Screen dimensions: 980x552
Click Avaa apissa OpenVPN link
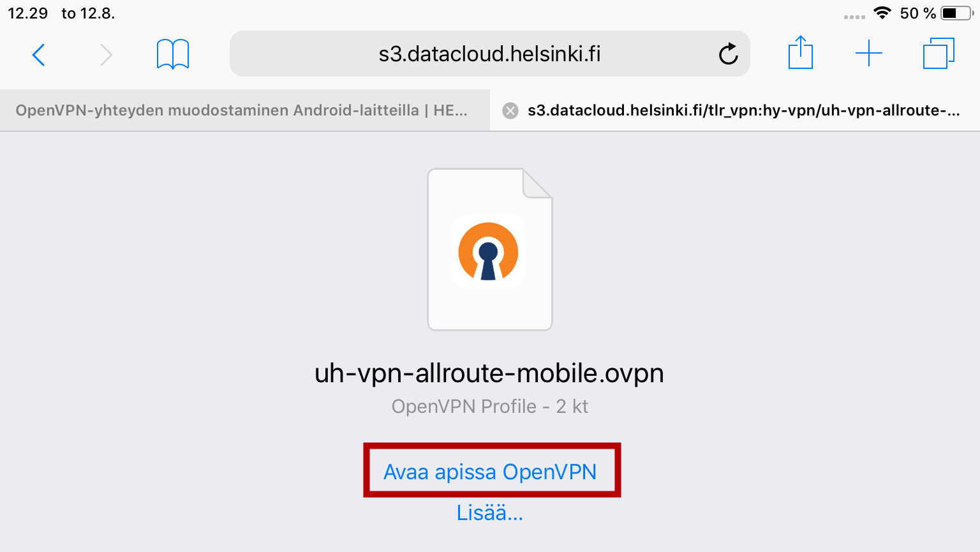coord(490,472)
